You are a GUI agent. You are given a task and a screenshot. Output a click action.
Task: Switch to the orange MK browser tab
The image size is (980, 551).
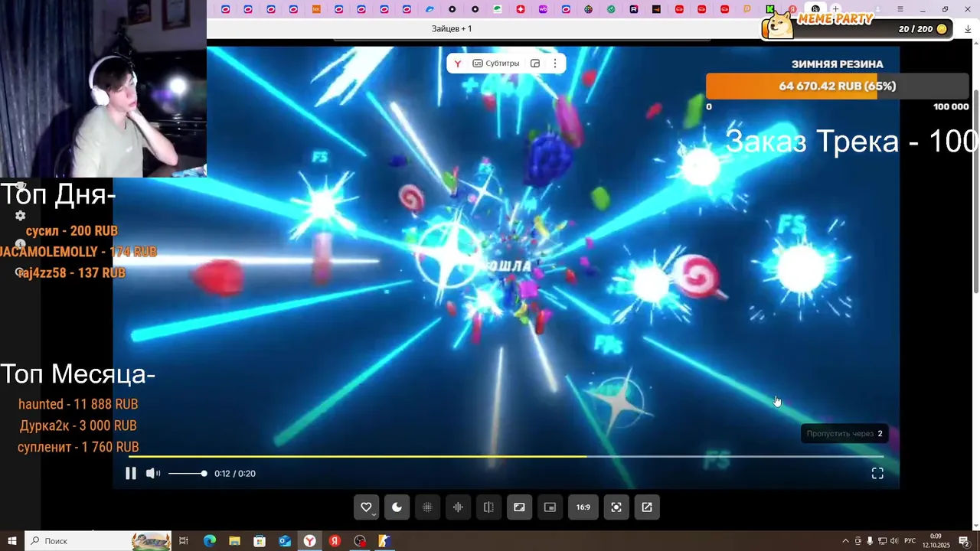(316, 9)
